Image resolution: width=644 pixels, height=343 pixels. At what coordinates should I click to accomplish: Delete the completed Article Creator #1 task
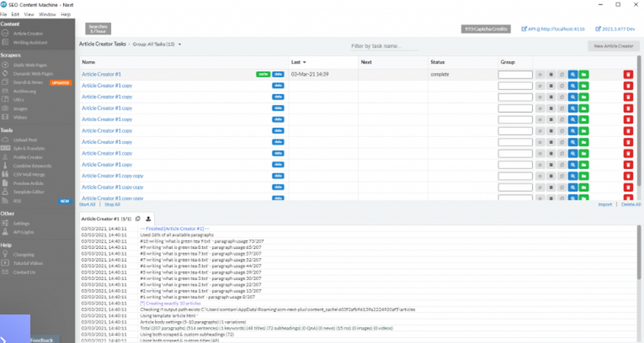pyautogui.click(x=628, y=75)
